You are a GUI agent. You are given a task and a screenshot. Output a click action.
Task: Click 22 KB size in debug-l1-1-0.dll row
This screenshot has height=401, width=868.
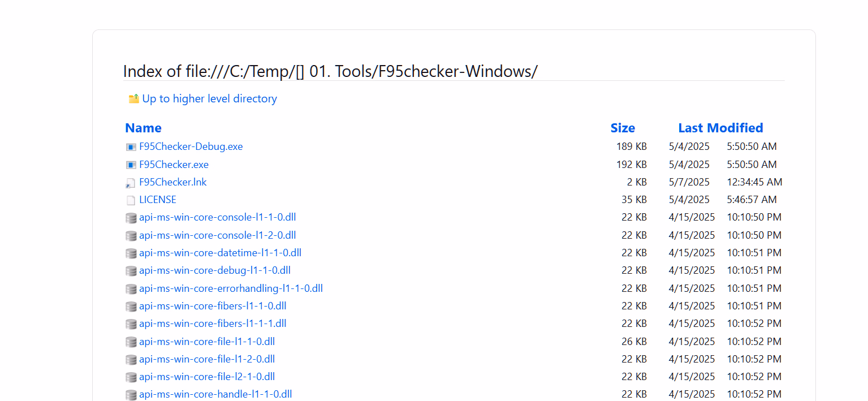click(634, 270)
